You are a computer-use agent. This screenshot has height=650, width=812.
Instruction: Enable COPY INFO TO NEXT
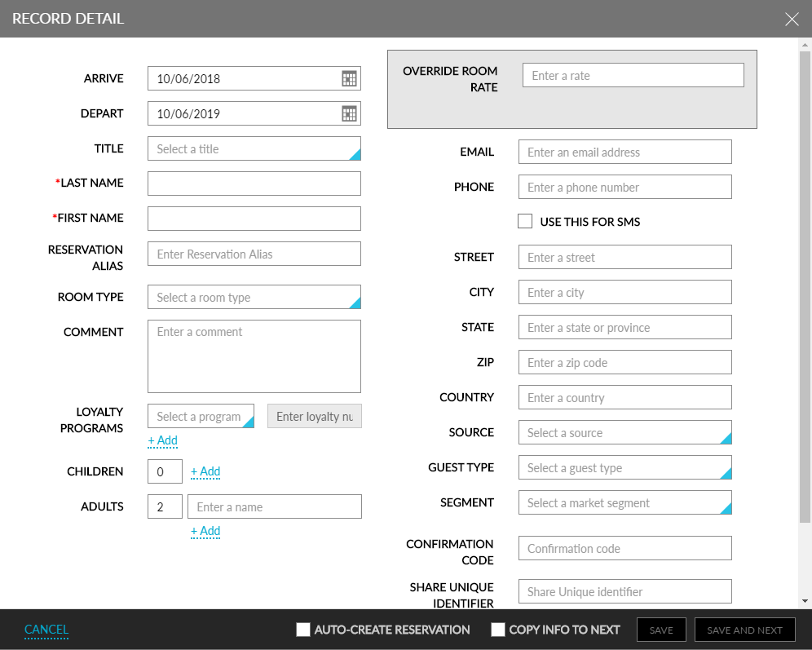[x=497, y=630]
